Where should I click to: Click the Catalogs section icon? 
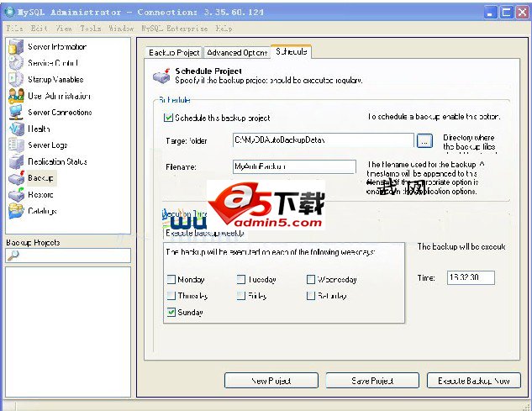point(16,211)
